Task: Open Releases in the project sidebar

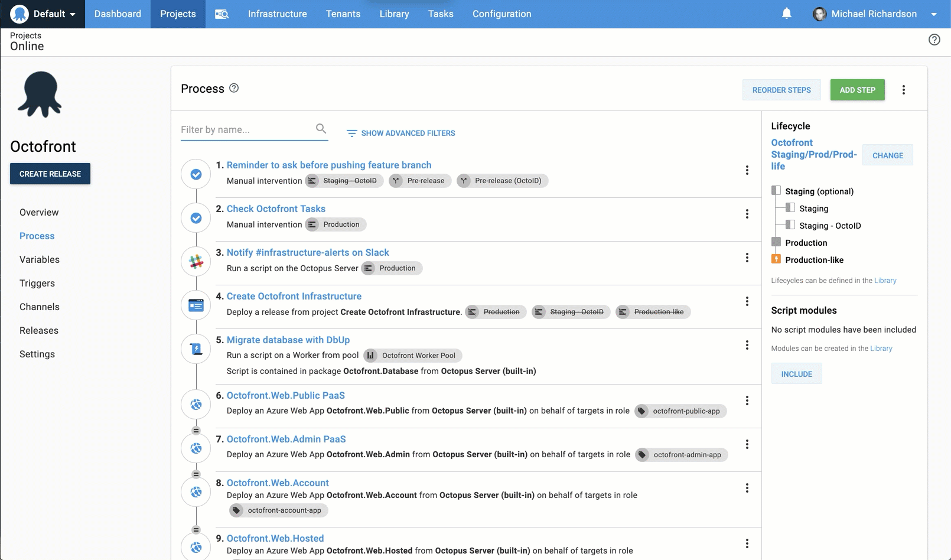Action: [39, 331]
